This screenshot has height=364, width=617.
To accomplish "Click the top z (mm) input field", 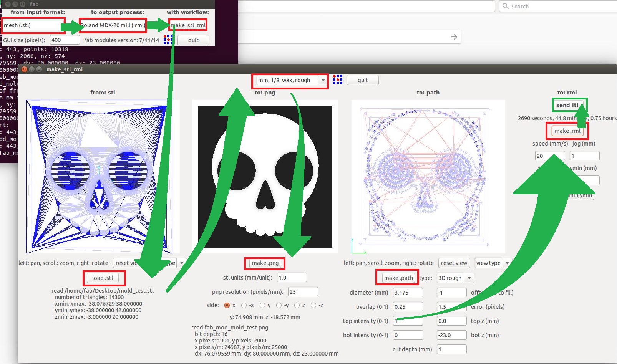I will point(452,321).
